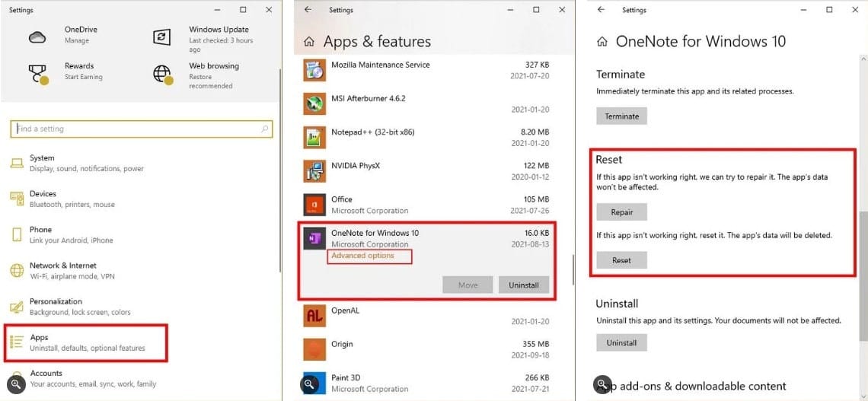Select the OpenAL entry

tap(427, 316)
